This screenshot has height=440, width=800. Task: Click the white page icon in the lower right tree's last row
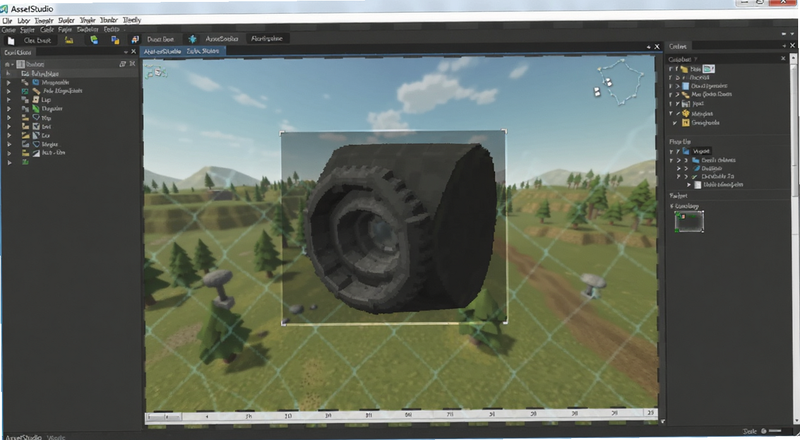[697, 185]
